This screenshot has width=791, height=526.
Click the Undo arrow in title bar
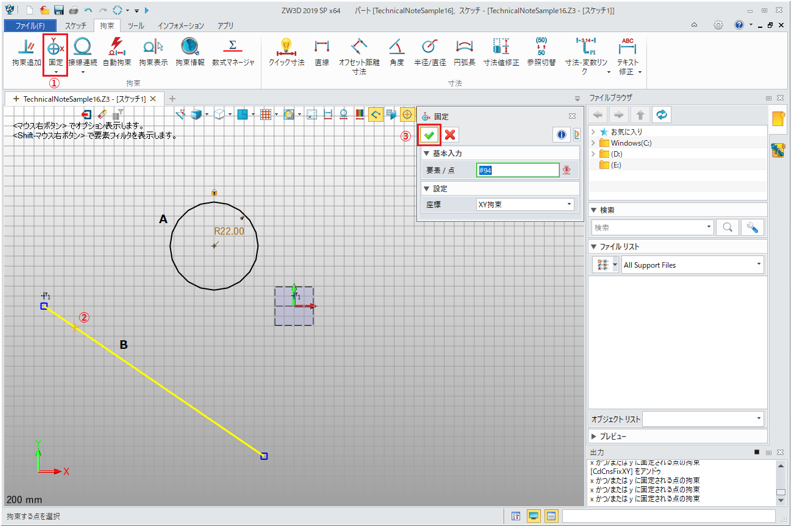click(88, 10)
